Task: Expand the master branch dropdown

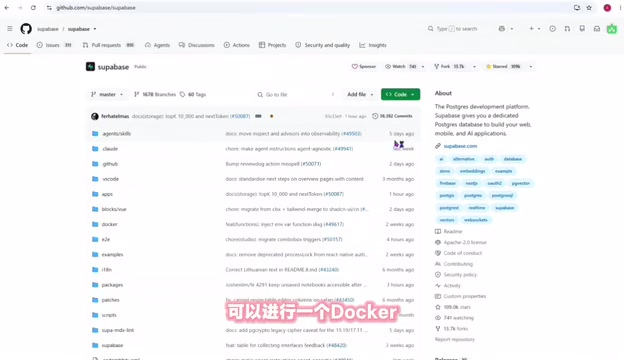Action: click(x=107, y=94)
